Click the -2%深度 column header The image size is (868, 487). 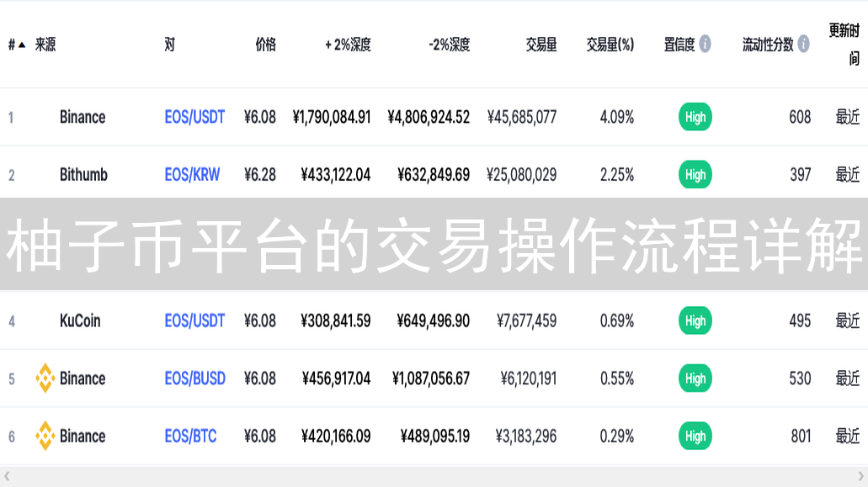(x=449, y=45)
